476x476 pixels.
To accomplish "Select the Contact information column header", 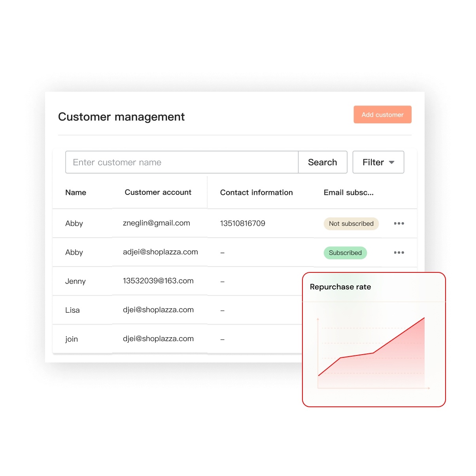I will pos(257,193).
